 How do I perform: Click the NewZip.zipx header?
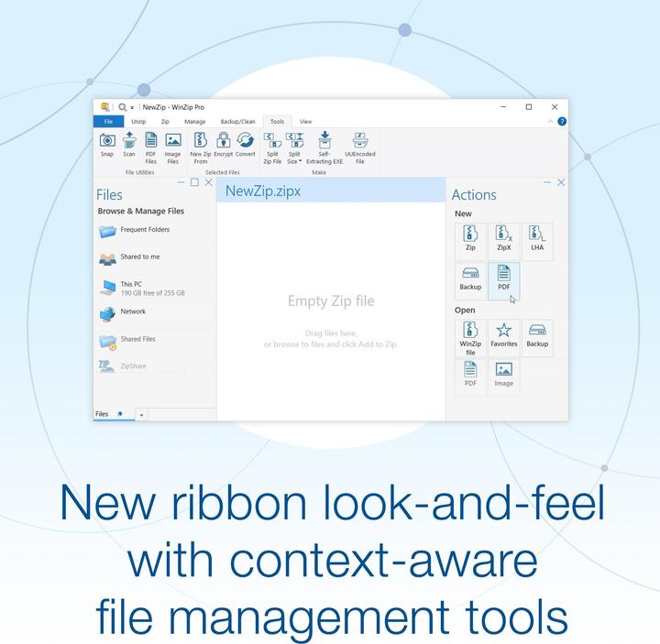click(331, 191)
